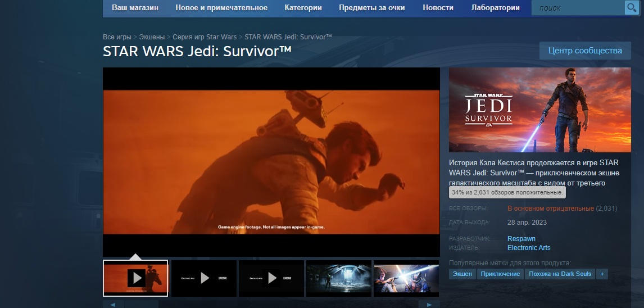Viewport: 644px width, 308px height.
Task: Go to Экшены breadcrumb
Action: [152, 37]
